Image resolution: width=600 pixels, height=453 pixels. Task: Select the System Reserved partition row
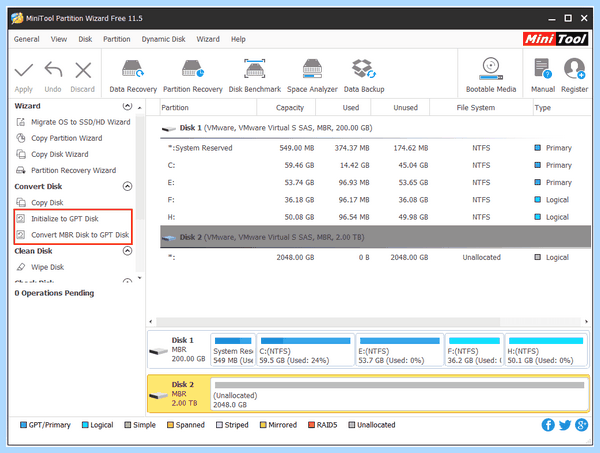[x=375, y=148]
